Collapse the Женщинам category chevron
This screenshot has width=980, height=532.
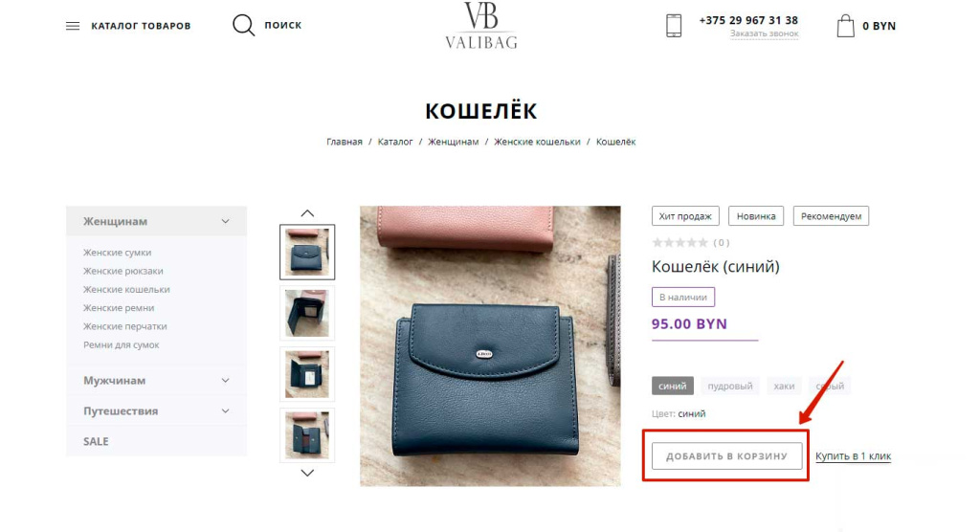[225, 221]
